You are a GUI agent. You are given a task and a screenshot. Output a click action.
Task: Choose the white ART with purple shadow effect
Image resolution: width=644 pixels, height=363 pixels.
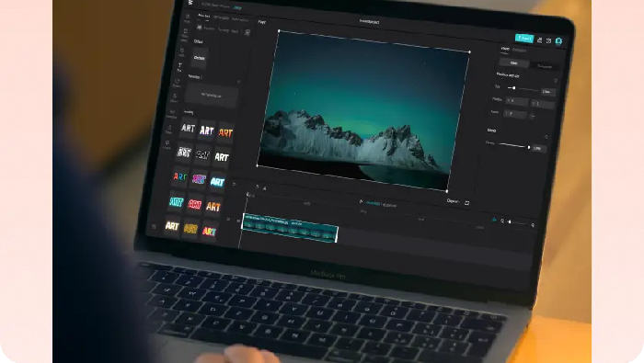(207, 130)
